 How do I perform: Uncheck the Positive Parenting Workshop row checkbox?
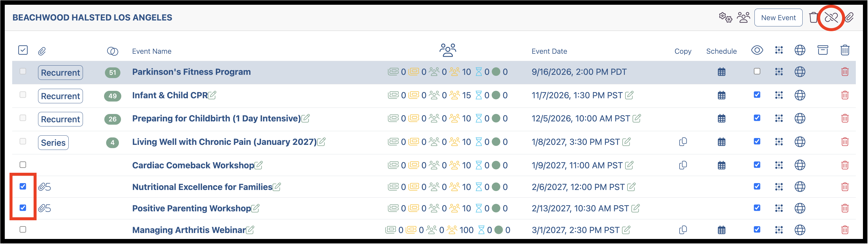coord(23,208)
